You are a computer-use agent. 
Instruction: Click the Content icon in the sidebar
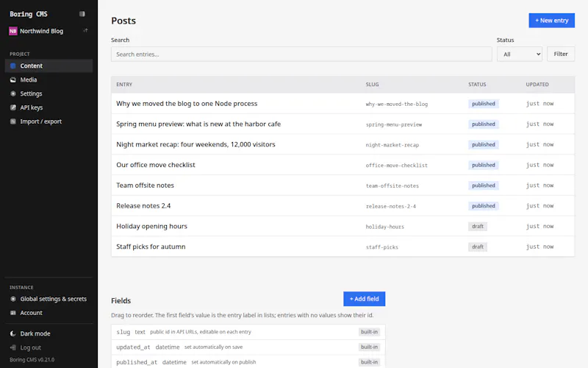(13, 66)
